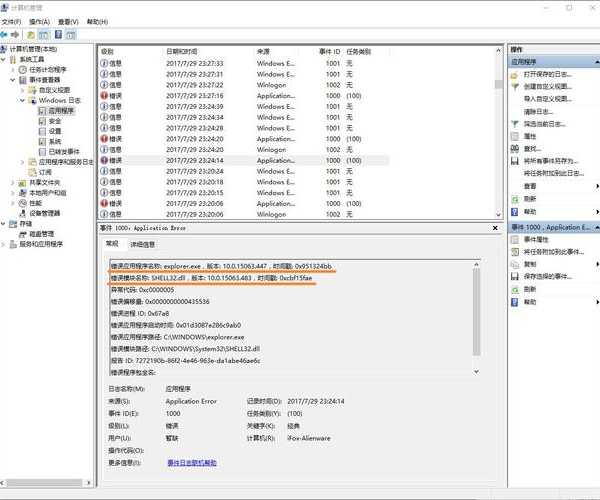Select the 安全 log in the tree
600x500 pixels.
55,121
